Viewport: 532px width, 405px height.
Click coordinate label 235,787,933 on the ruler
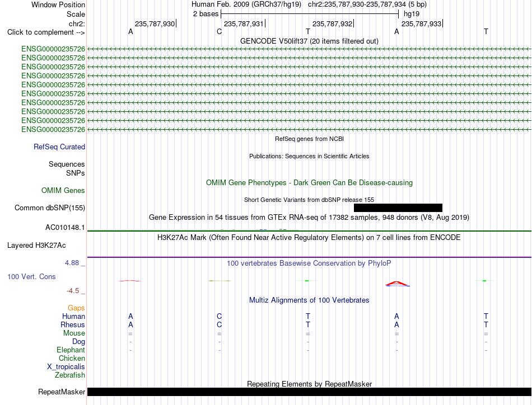point(421,23)
